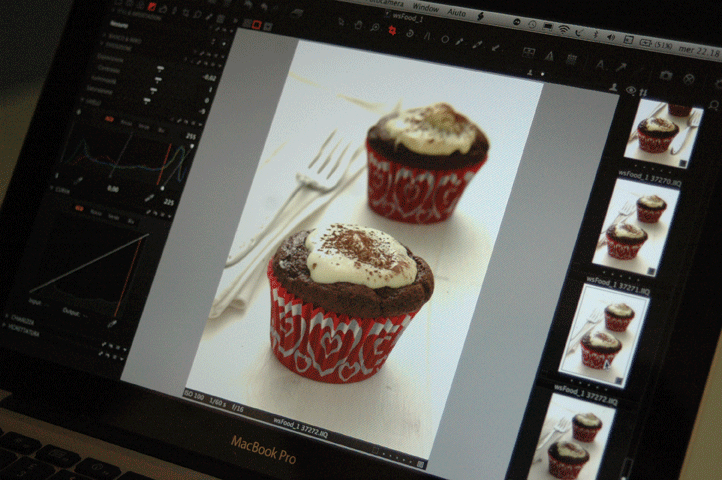Select Verde channel tab in Levels
The height and width of the screenshot is (480, 722).
pos(144,126)
